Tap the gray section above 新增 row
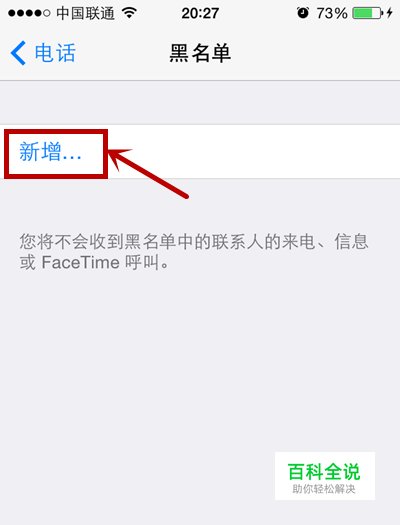The image size is (400, 525). coord(200,102)
